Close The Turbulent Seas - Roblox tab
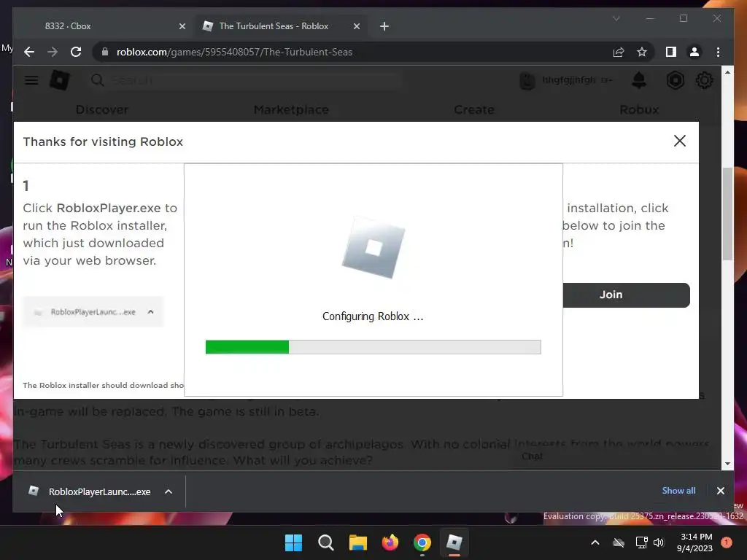Screen dimensions: 747x560 click(x=356, y=26)
